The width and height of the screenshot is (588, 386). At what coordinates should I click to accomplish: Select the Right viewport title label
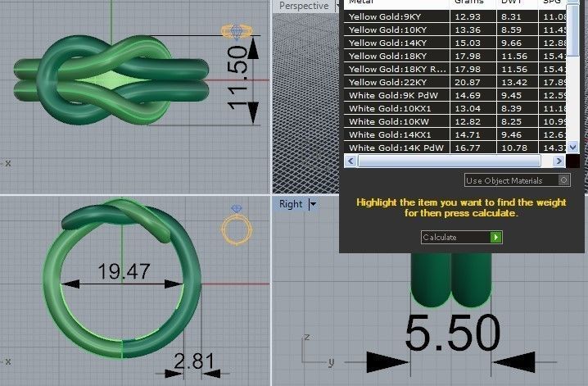pos(291,204)
